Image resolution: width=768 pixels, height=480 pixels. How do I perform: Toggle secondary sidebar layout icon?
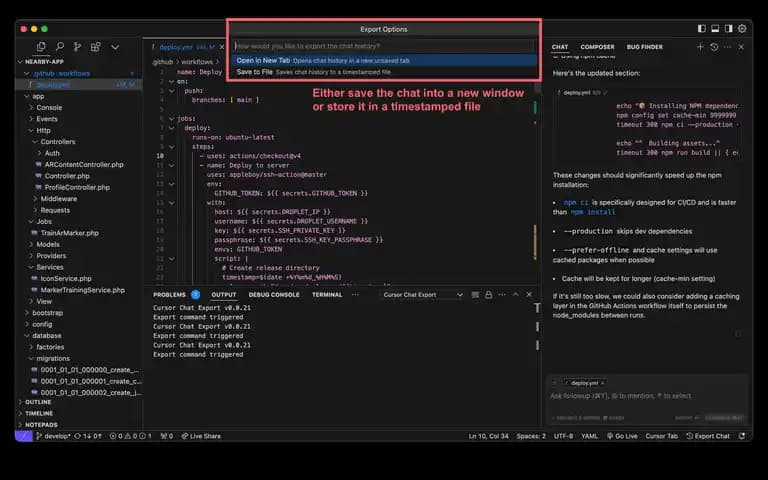[x=729, y=29]
